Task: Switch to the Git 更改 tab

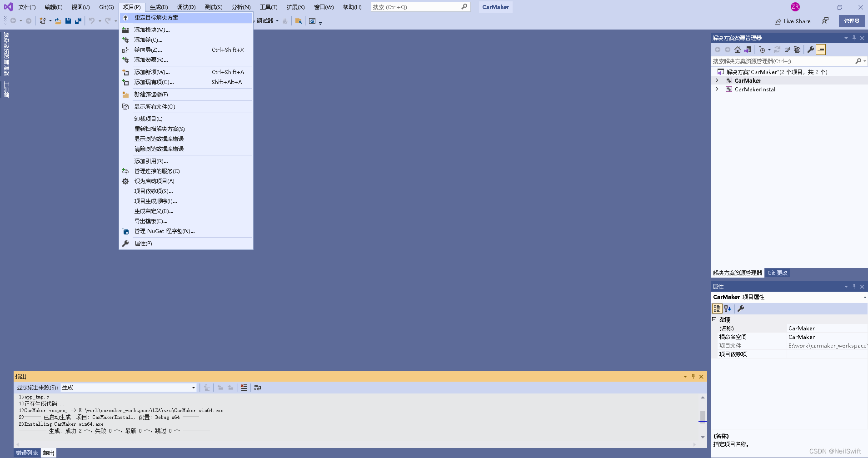Action: click(777, 273)
